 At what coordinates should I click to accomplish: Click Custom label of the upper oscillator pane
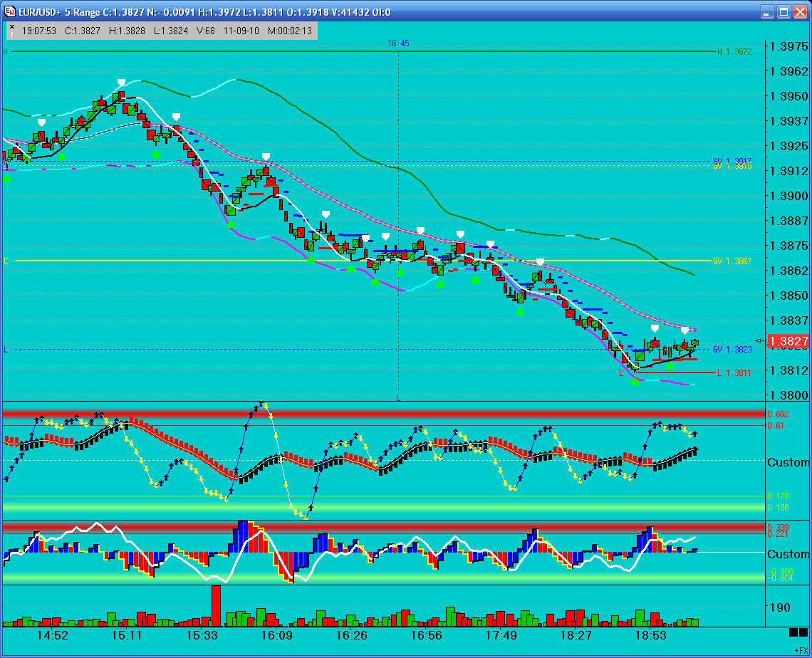(x=788, y=462)
